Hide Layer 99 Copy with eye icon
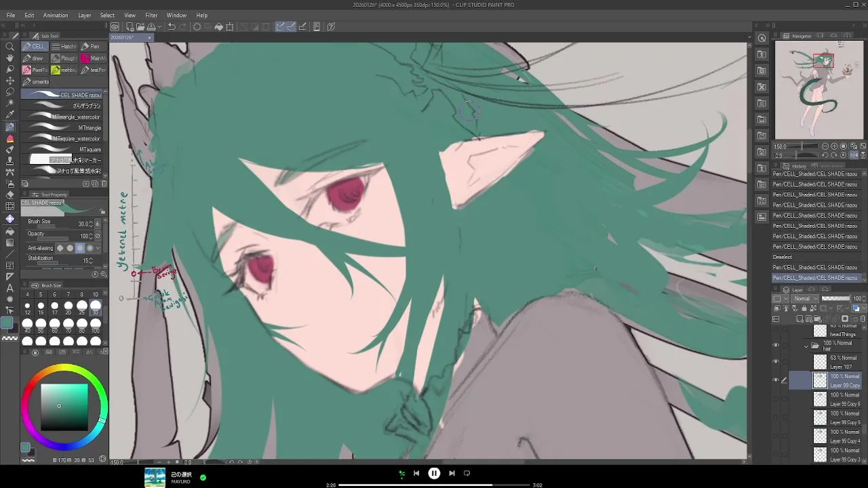The image size is (868, 488). [x=776, y=380]
